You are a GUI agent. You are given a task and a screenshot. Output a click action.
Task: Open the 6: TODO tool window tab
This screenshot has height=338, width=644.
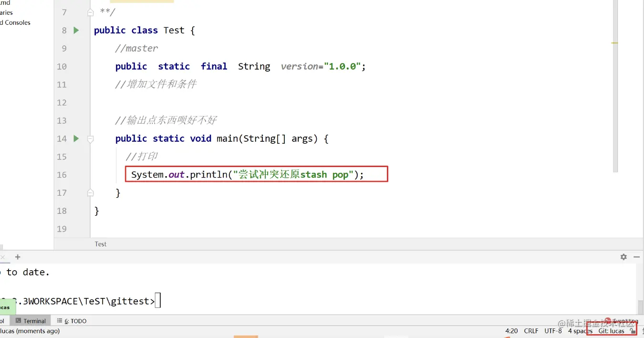[72, 321]
